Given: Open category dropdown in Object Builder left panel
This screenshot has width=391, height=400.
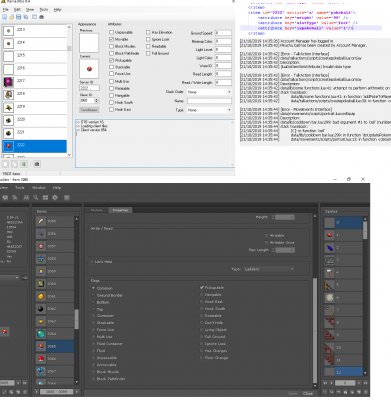Looking at the screenshot, I should (x=17, y=277).
